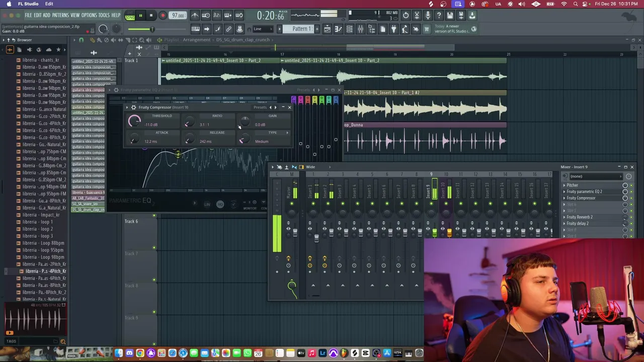The width and height of the screenshot is (644, 362).
Task: Open Fruity Compressor Presets
Action: point(260,107)
